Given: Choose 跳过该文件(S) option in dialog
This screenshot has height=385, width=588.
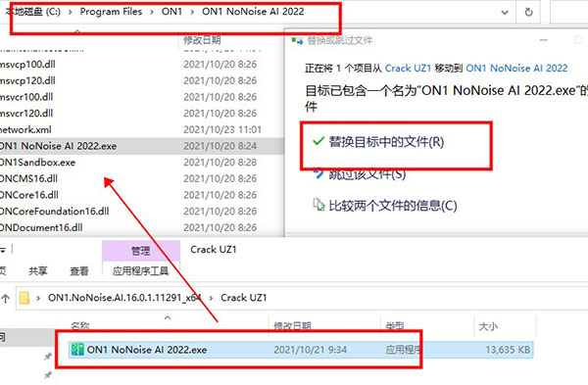Looking at the screenshot, I should click(x=367, y=174).
